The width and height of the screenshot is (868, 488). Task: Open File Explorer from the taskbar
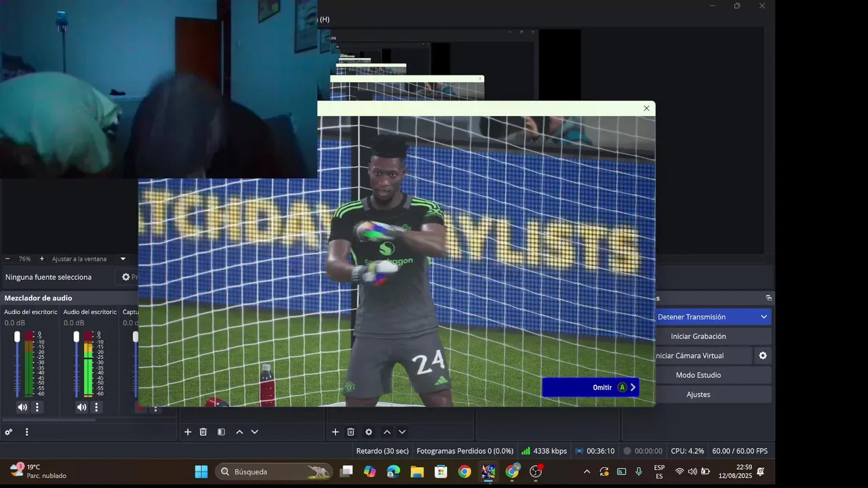417,472
